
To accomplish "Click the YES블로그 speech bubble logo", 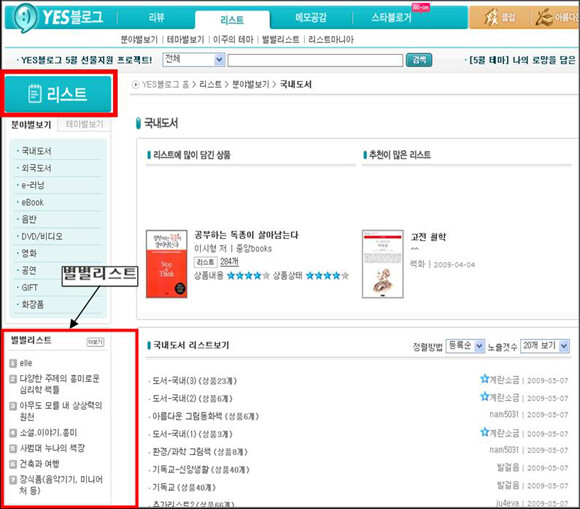I will (24, 17).
